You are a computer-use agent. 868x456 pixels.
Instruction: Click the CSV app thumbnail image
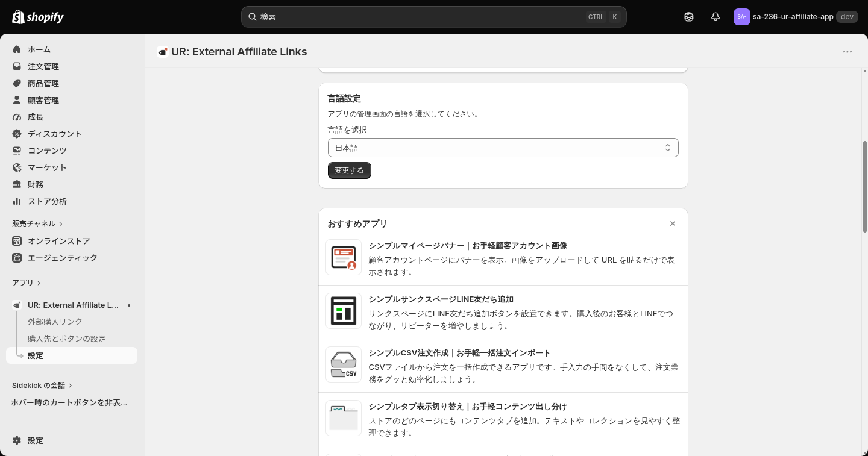pos(344,364)
